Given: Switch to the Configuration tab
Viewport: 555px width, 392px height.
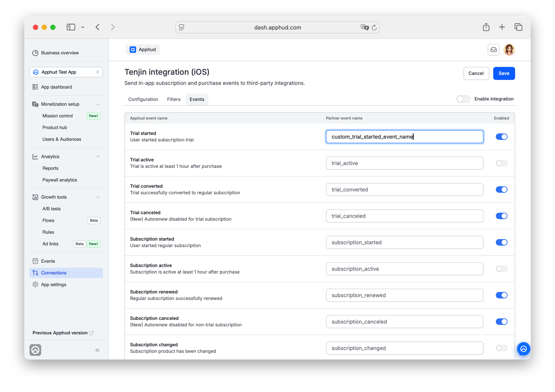Looking at the screenshot, I should click(x=143, y=99).
